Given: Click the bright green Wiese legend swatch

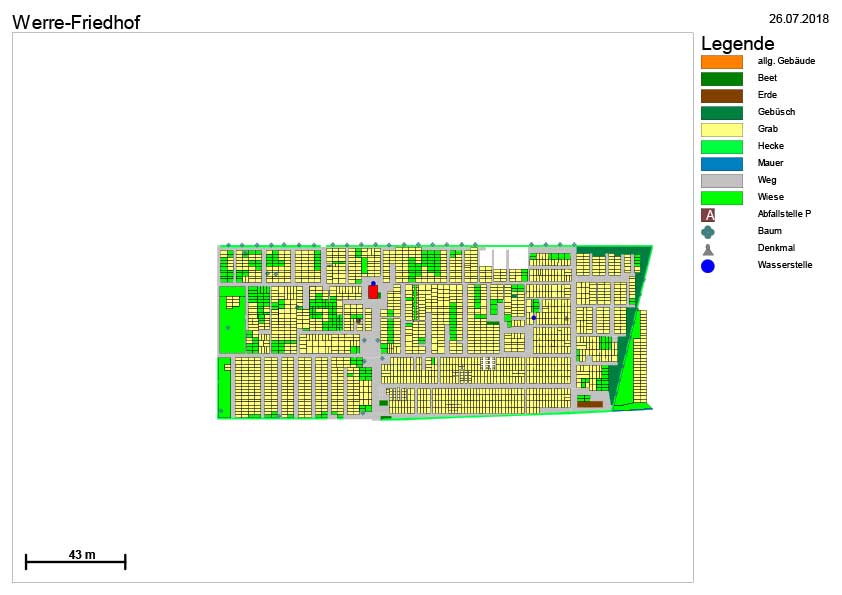Looking at the screenshot, I should (x=722, y=198).
